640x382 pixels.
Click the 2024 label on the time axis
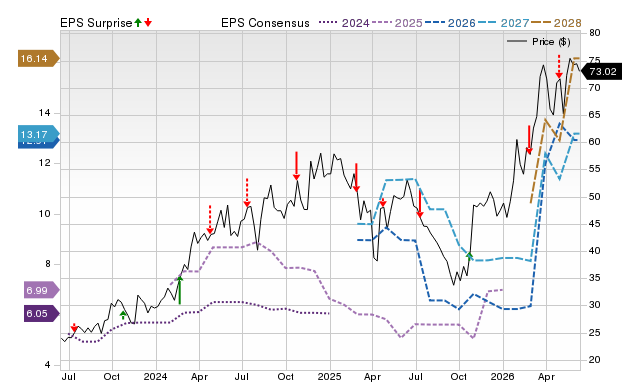click(155, 376)
